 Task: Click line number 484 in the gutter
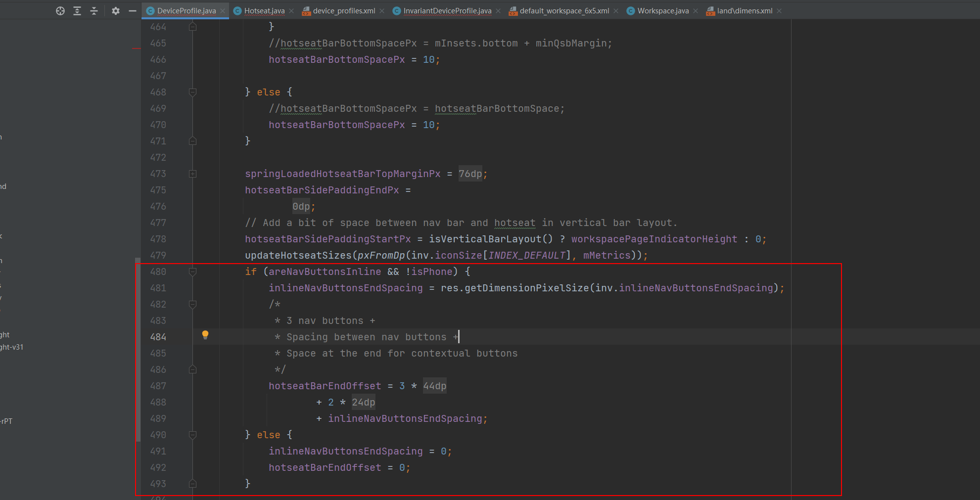tap(158, 337)
